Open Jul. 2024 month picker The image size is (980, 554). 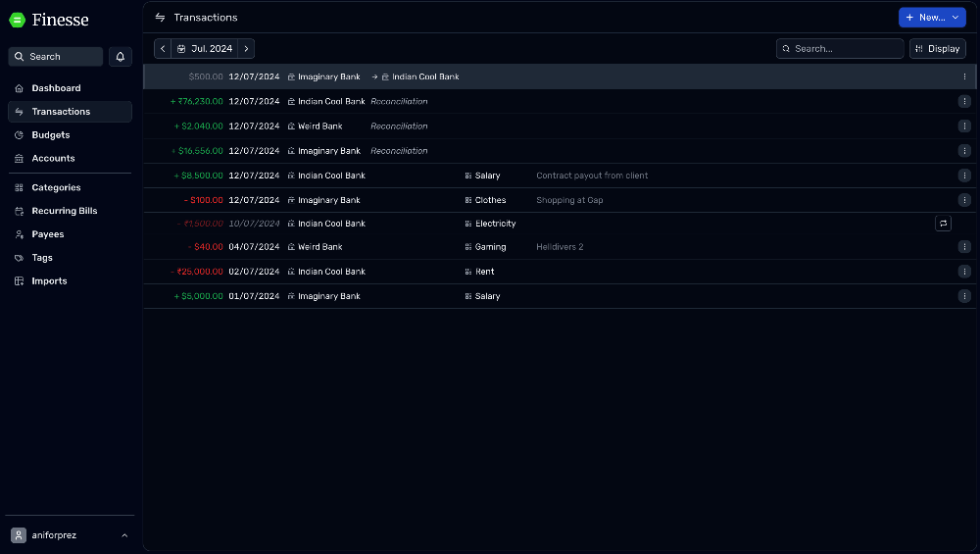205,49
